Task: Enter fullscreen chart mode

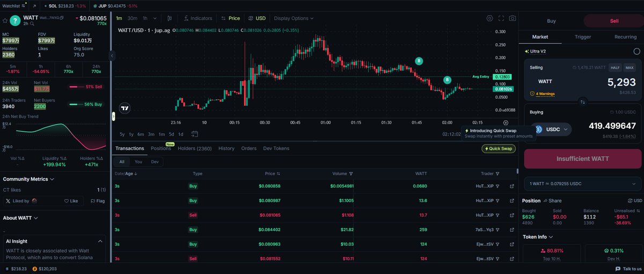Action: (x=501, y=18)
